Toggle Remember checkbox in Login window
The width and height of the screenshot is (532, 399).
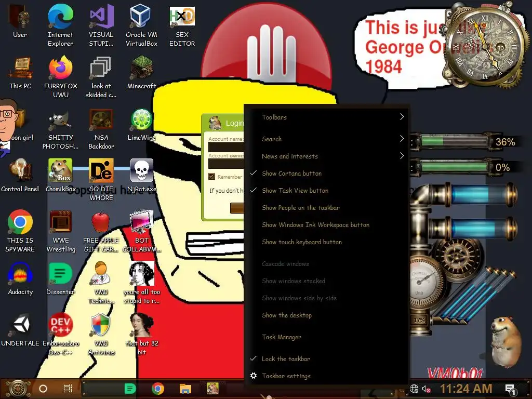click(x=212, y=177)
